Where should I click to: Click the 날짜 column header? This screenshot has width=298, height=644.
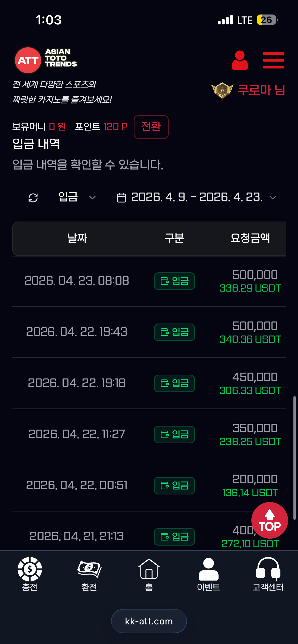(x=77, y=238)
